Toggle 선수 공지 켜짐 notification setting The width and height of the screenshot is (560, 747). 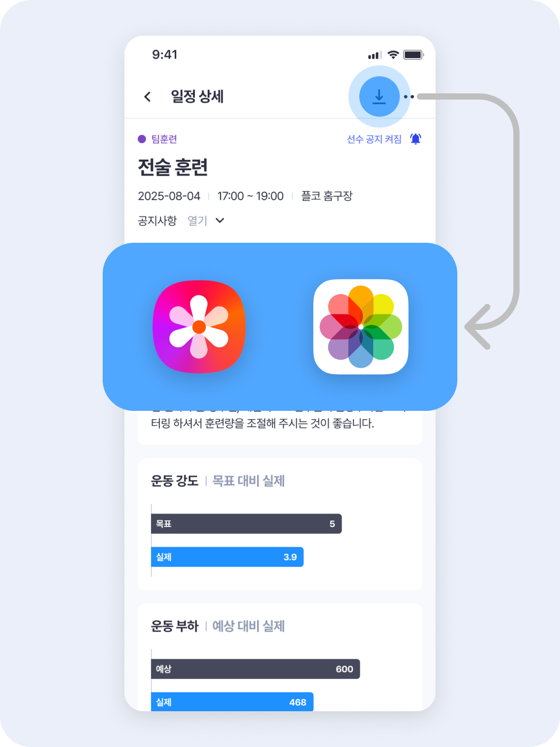[374, 139]
